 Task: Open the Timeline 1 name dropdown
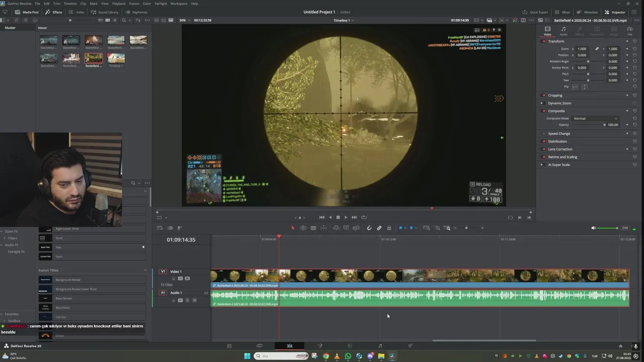click(344, 20)
